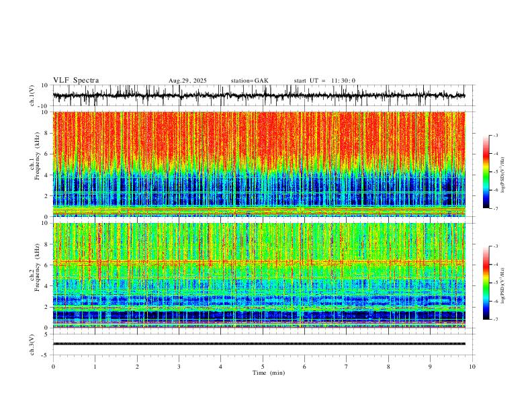Viewport: 532px width, 411px height.
Task: Click the '-7' tick on ch.2 color bar
Action: [496, 320]
